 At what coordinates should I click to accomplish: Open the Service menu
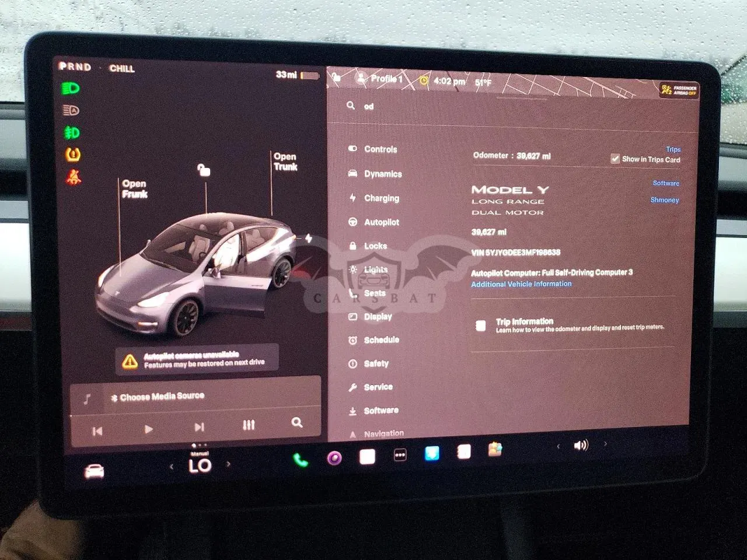pyautogui.click(x=371, y=387)
